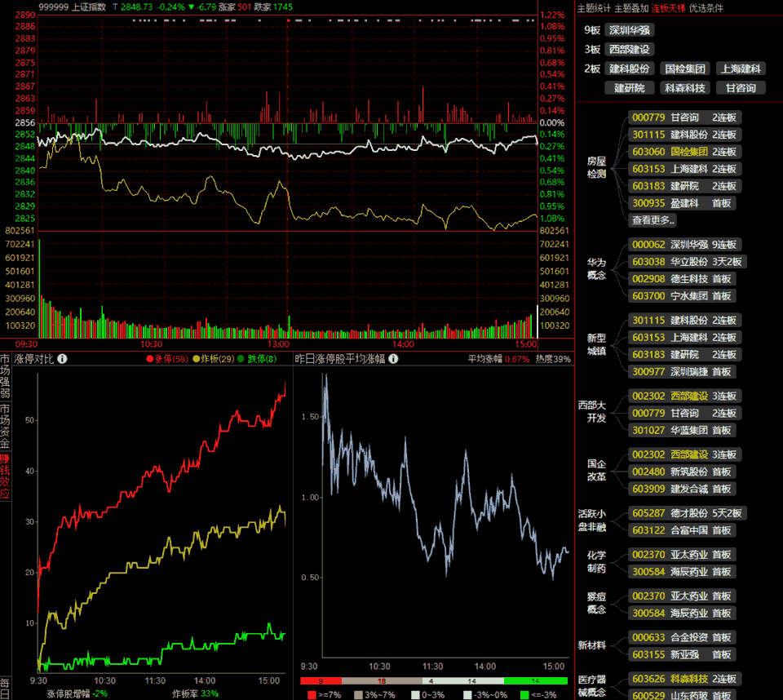The image size is (783, 700).
Task: Open stock row 603700 宁水集团 首板
Action: [682, 296]
